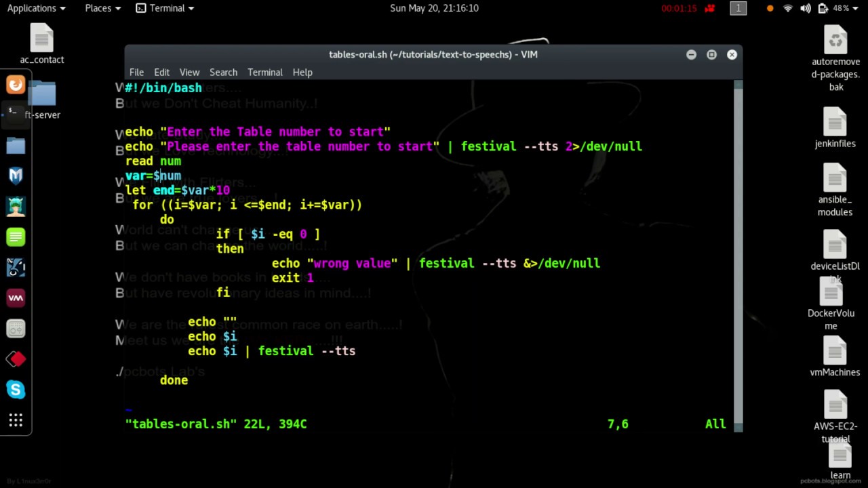Click the 'done' keyword
This screenshot has width=868, height=488.
(x=174, y=380)
